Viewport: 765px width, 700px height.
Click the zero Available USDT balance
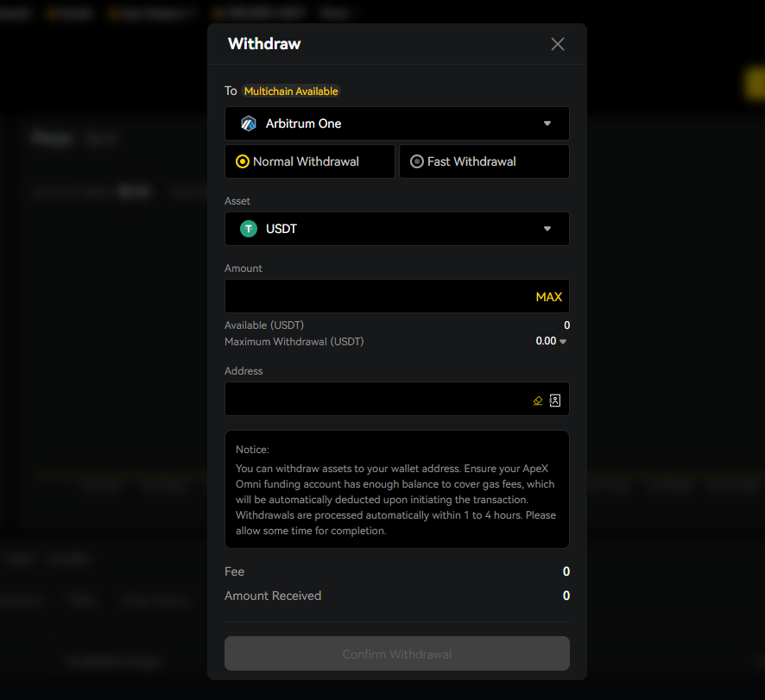click(x=566, y=325)
